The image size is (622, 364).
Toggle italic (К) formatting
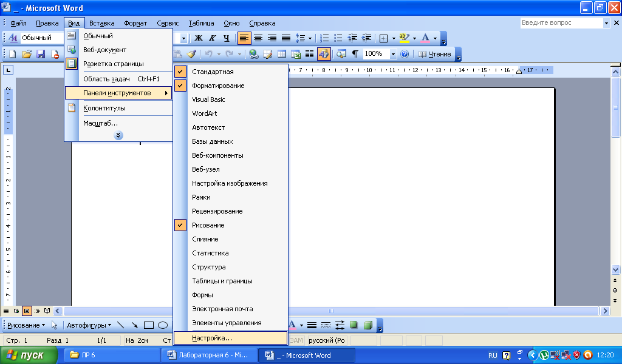213,38
